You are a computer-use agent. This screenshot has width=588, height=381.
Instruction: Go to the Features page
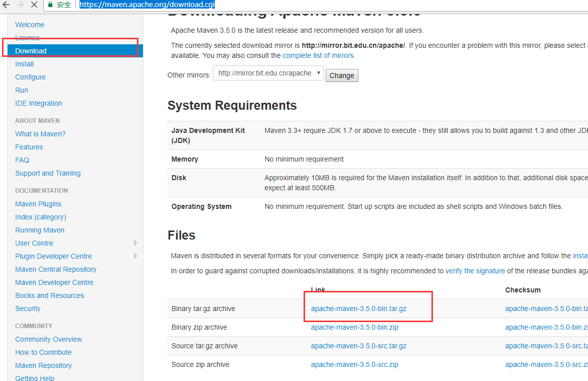(29, 147)
